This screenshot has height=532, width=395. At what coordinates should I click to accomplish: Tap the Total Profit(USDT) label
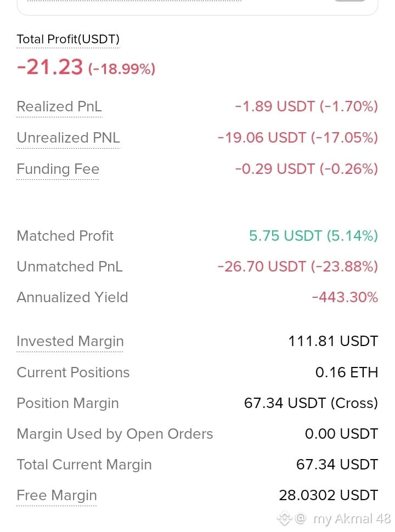coord(68,39)
